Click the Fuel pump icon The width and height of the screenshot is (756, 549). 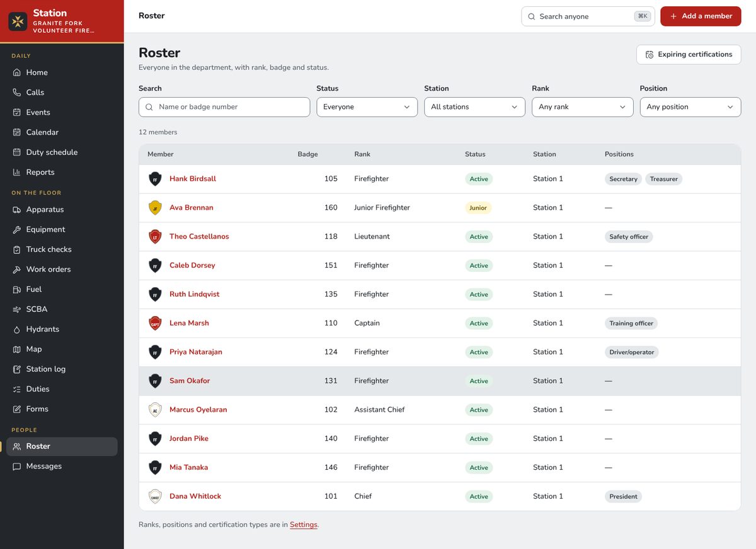(17, 290)
